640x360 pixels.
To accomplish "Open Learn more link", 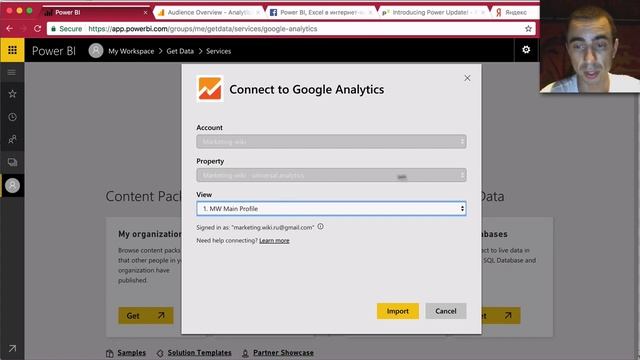I will tap(274, 241).
